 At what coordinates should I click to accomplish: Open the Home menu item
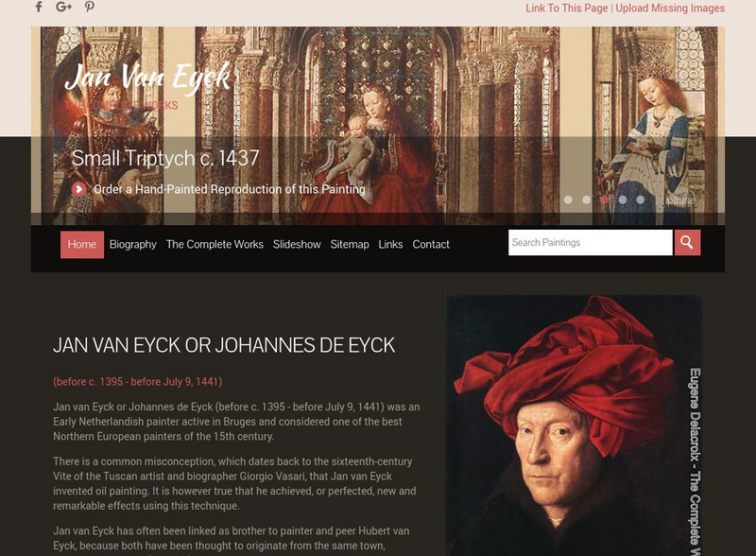point(82,245)
